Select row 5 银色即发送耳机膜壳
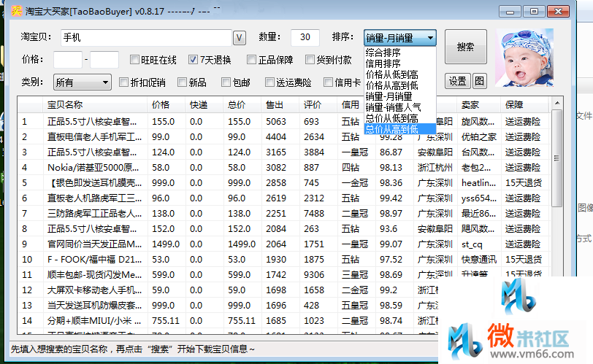 tap(283, 183)
